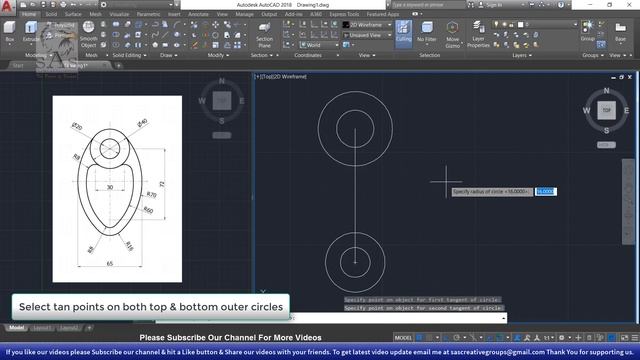Viewport: 640px width, 360px height.
Task: Click the Undo arrow in Quick Access toolbar
Action: (74, 5)
